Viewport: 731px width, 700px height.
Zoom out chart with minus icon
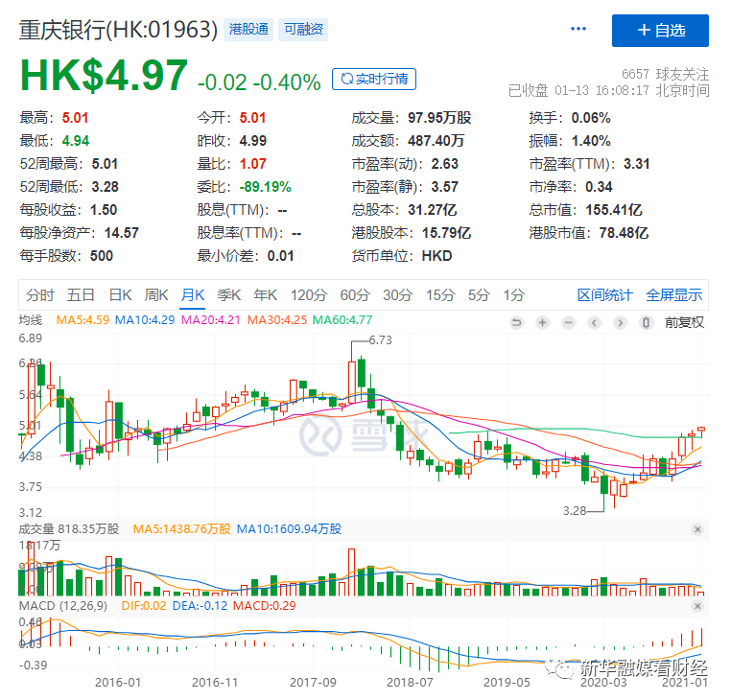tap(568, 322)
